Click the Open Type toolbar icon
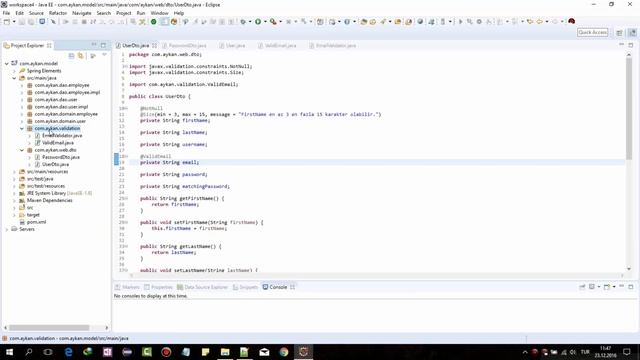The width and height of the screenshot is (640, 360). click(x=364, y=22)
